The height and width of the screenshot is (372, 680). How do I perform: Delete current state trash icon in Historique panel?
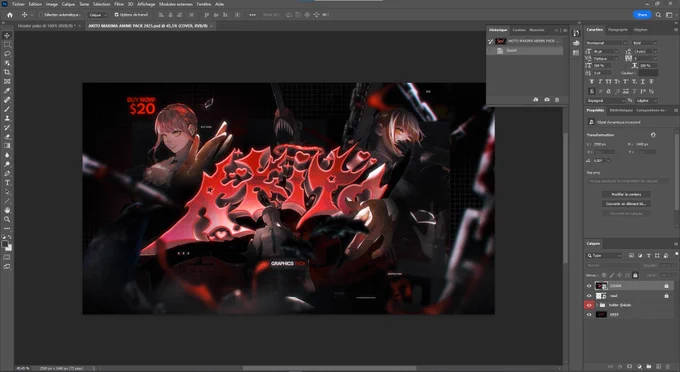[x=557, y=100]
